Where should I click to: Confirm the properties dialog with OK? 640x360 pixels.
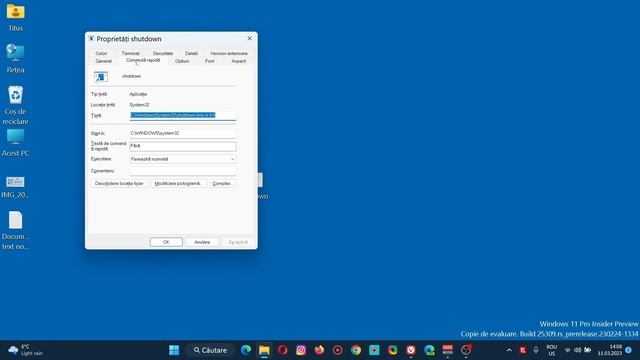pos(166,242)
